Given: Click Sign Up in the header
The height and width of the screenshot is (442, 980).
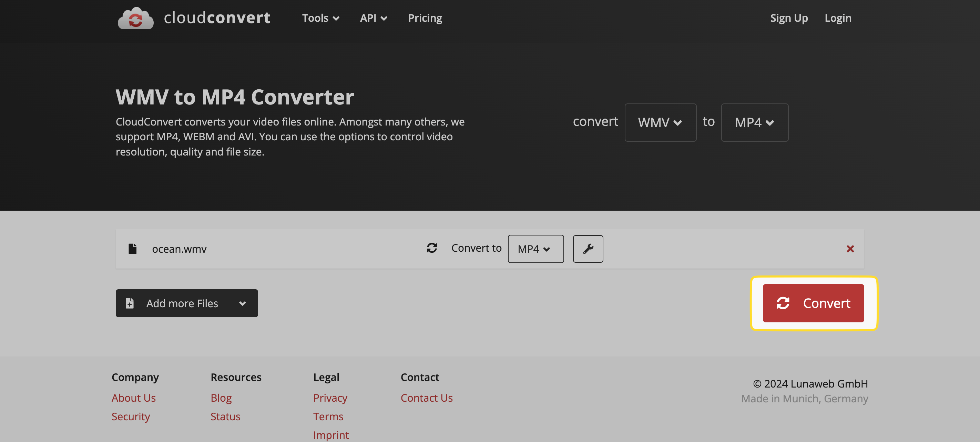Looking at the screenshot, I should 789,18.
